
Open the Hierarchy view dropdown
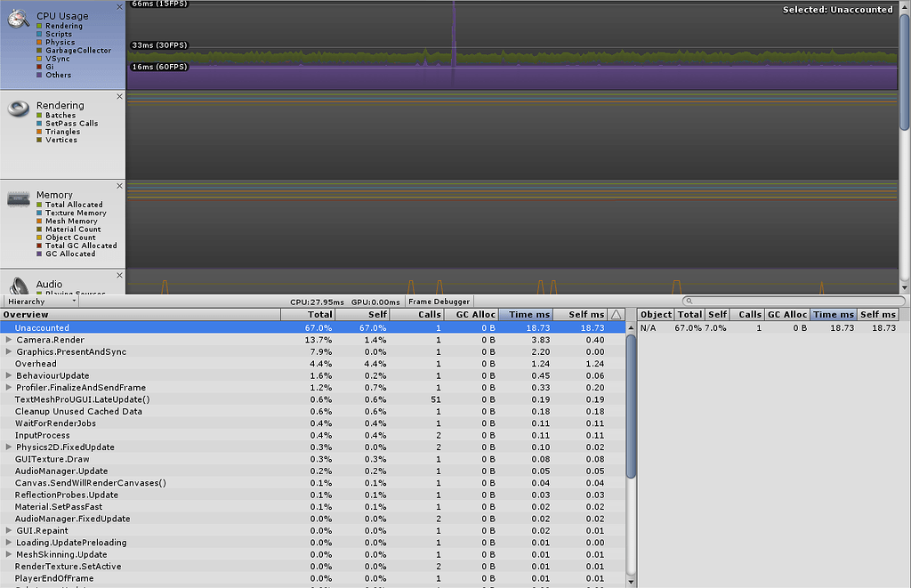tap(41, 301)
